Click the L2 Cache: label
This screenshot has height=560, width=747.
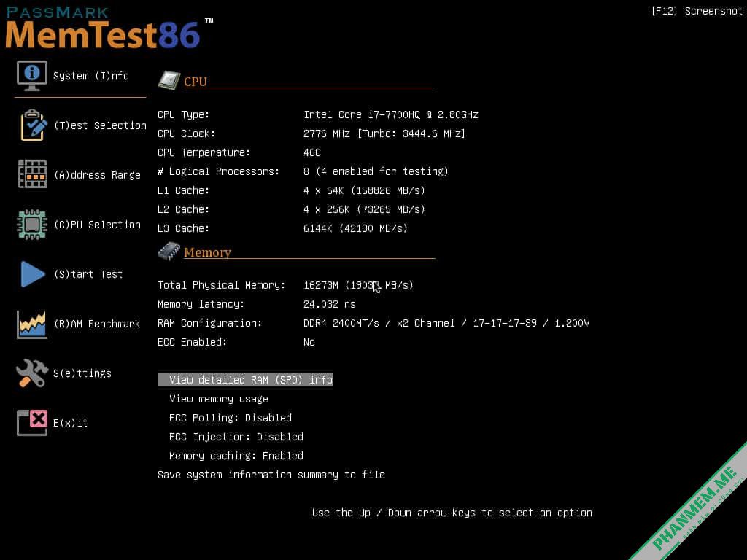183,209
